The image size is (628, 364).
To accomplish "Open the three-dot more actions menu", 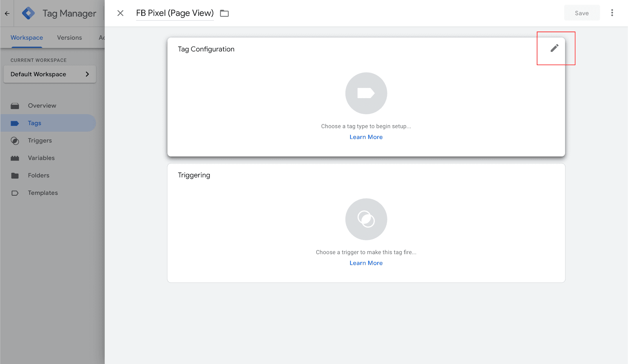I will point(612,13).
